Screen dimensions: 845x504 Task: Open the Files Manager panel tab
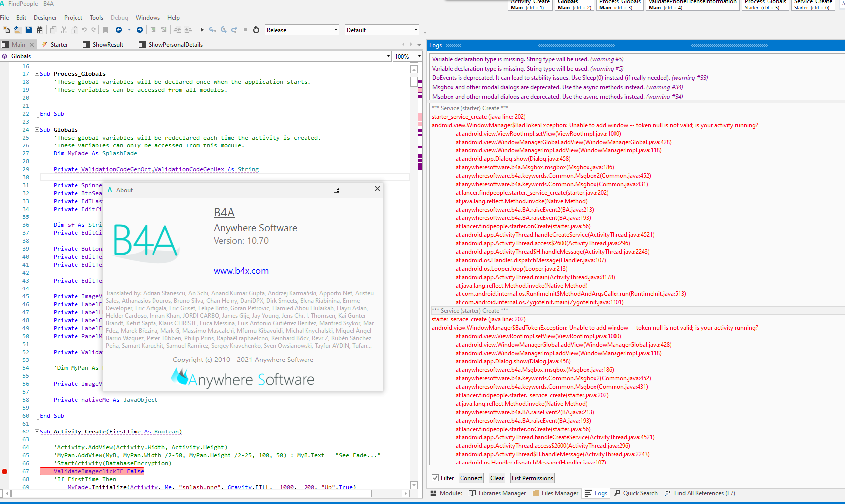point(555,493)
